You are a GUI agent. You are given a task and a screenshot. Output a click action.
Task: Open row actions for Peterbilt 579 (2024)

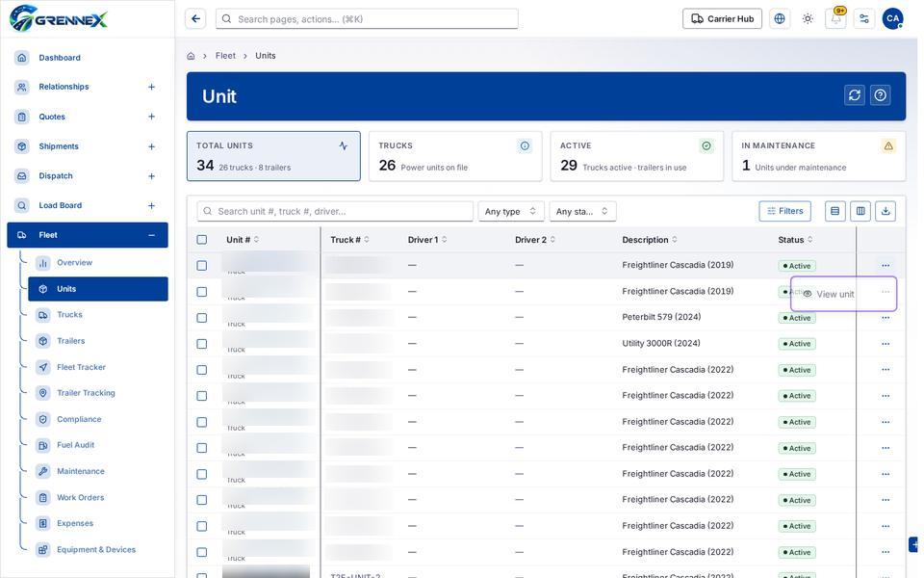point(885,318)
